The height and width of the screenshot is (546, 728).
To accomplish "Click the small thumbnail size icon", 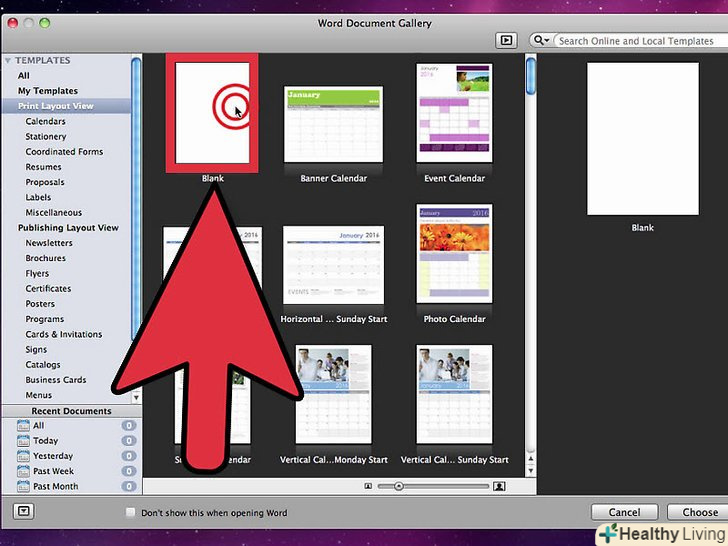I will click(x=368, y=486).
